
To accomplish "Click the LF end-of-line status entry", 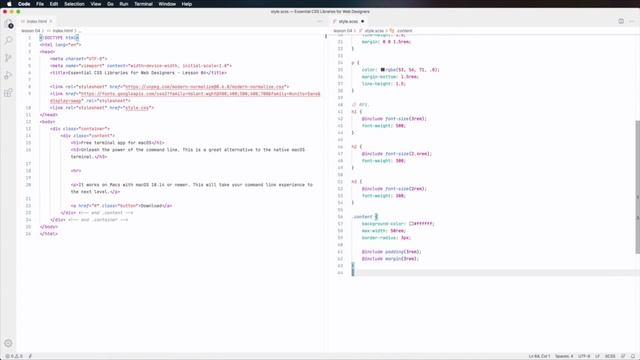I will click(x=598, y=356).
